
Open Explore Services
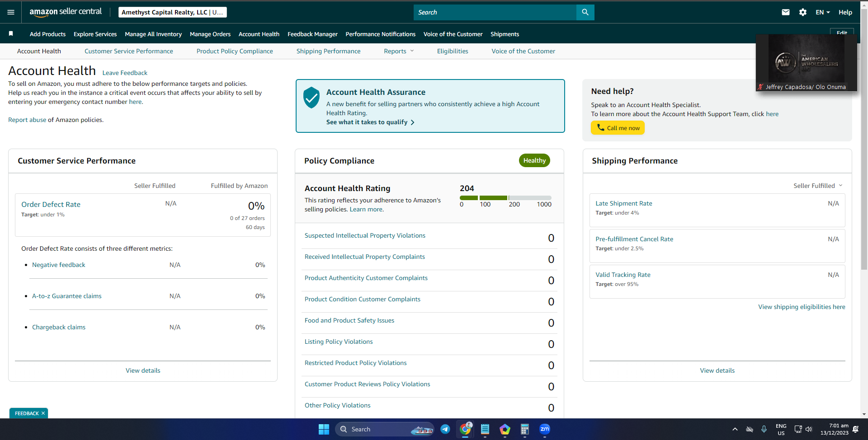[x=95, y=34]
